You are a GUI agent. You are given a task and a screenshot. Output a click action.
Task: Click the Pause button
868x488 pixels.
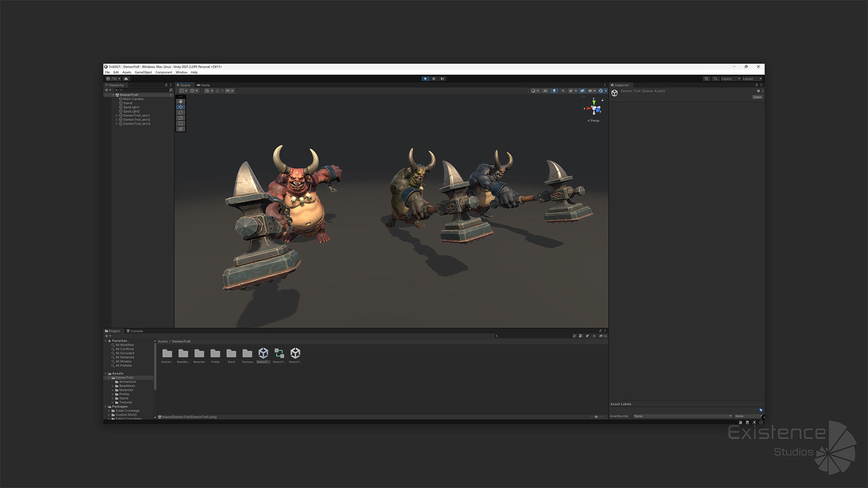pos(434,79)
